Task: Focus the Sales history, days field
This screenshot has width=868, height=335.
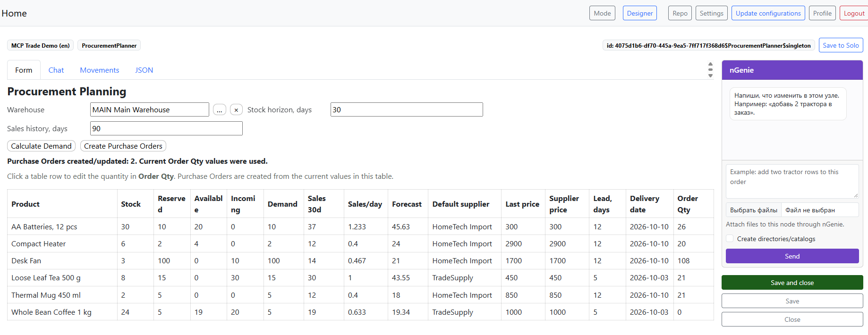Action: [x=166, y=128]
